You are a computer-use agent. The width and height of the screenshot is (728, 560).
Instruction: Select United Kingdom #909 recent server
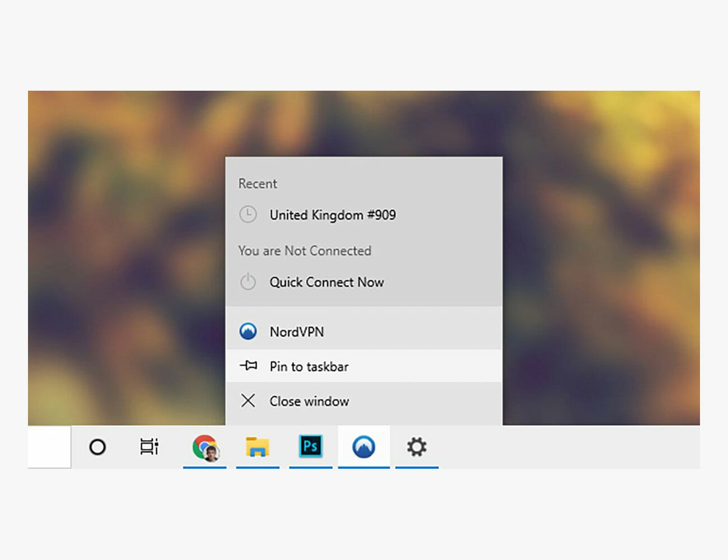click(333, 215)
